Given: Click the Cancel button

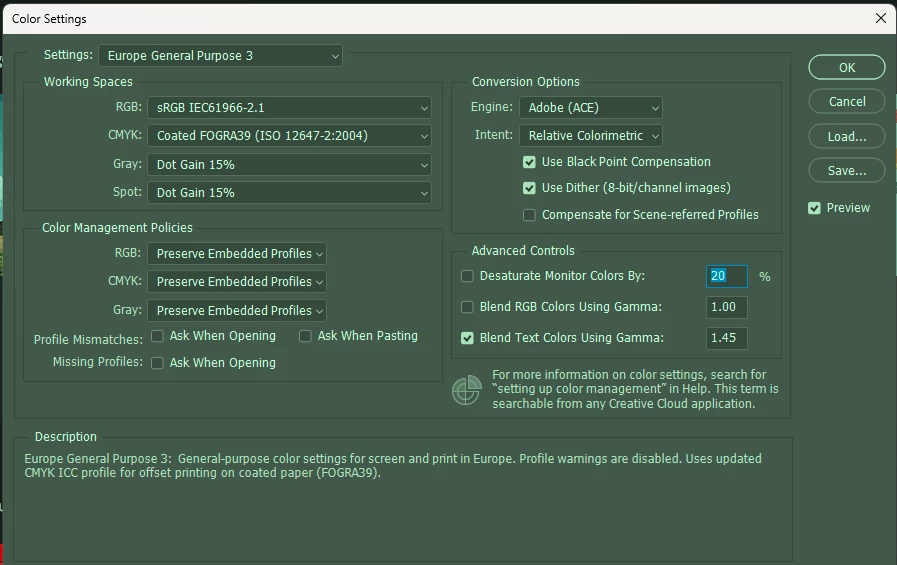Looking at the screenshot, I should 847,102.
